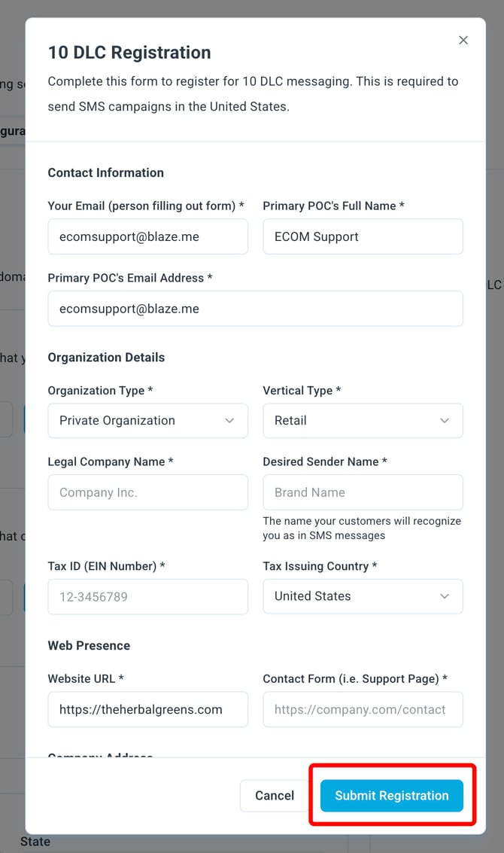Open the United States country dropdown
The width and height of the screenshot is (504, 853).
coord(363,596)
